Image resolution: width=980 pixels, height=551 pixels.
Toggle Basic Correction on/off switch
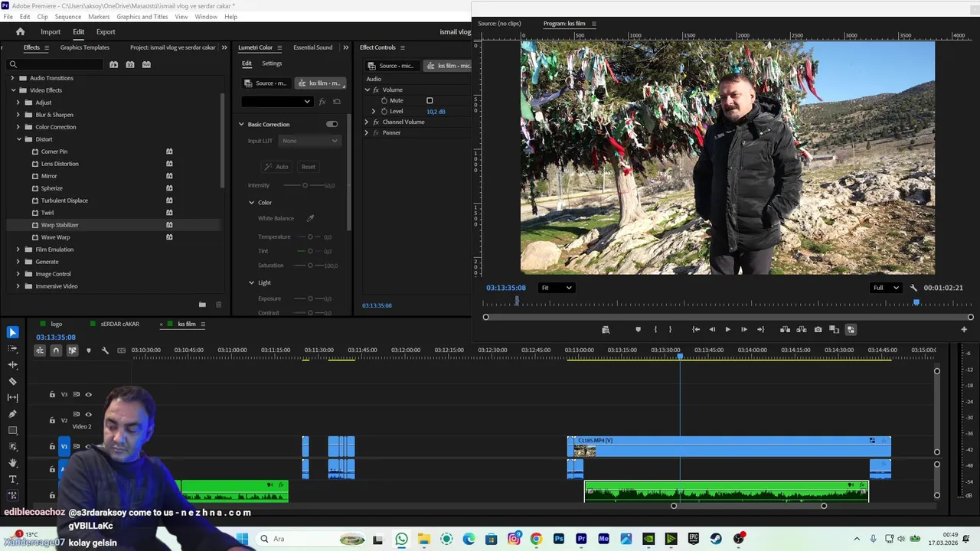click(332, 124)
